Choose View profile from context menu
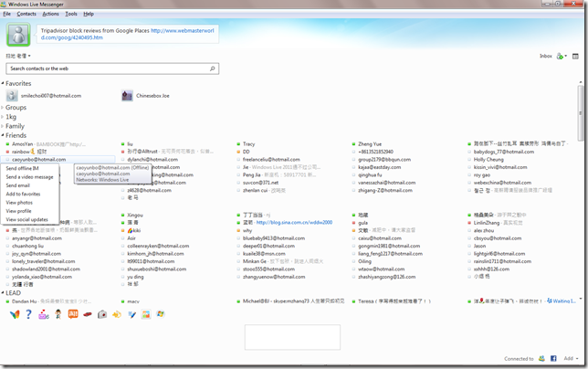Viewport: 588px width, 369px height. coord(29,211)
